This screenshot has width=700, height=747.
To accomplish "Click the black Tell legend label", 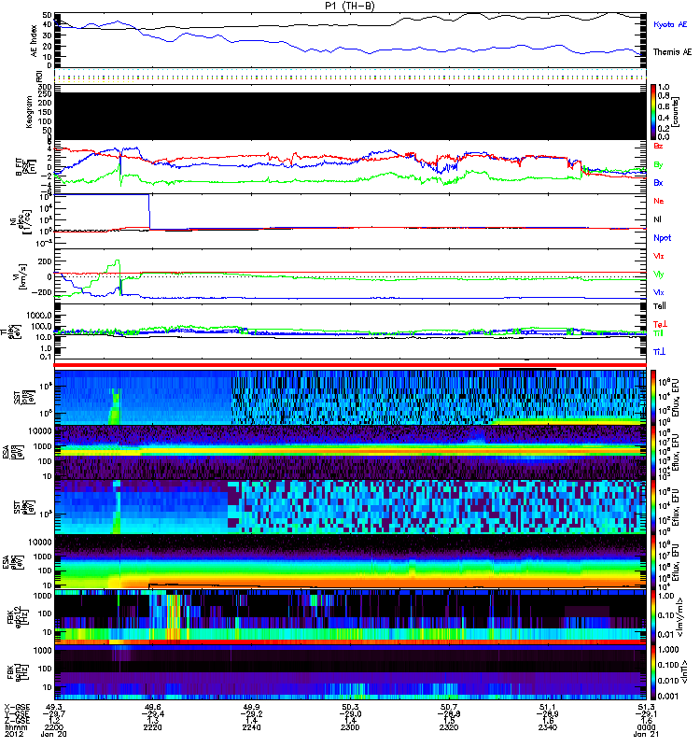I will point(660,306).
